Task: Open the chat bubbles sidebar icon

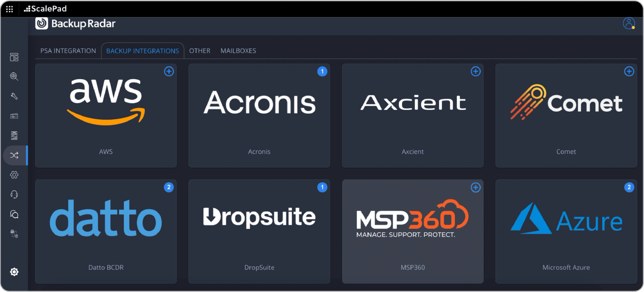Action: pos(14,214)
